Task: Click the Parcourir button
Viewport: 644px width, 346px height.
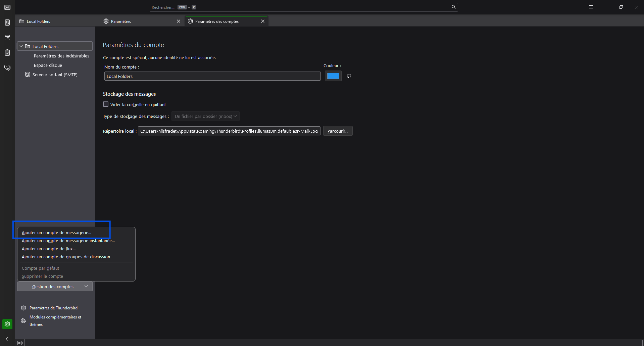Action: 338,131
